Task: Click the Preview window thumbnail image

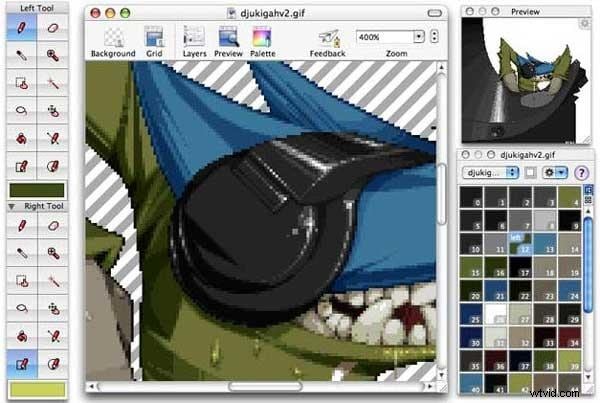Action: (x=526, y=80)
